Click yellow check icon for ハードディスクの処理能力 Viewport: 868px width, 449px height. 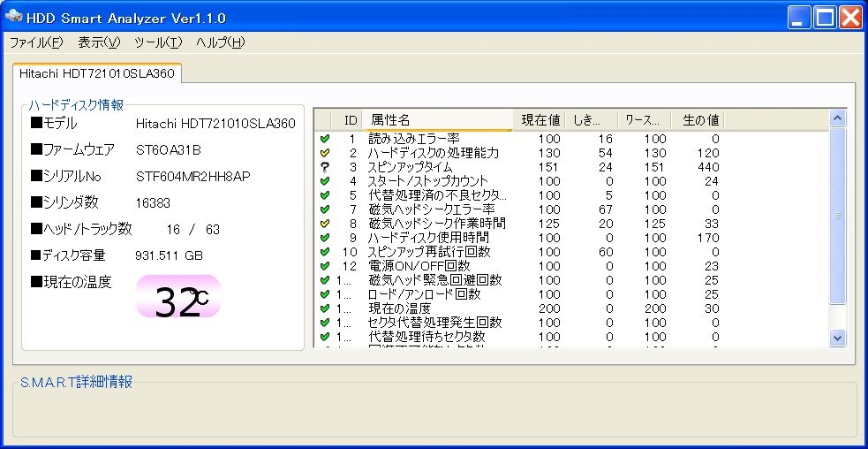pyautogui.click(x=325, y=153)
